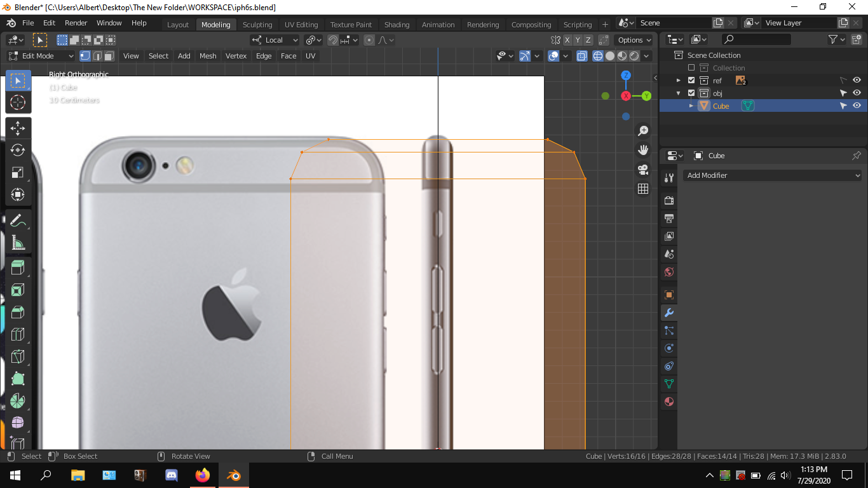The width and height of the screenshot is (868, 488).
Task: Activate the Rotate tool
Action: click(18, 150)
